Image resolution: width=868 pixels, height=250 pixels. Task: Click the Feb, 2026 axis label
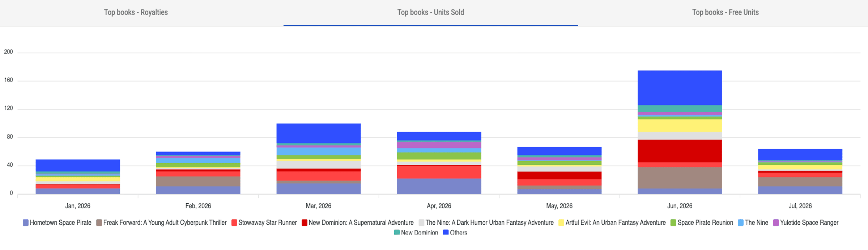pyautogui.click(x=198, y=206)
